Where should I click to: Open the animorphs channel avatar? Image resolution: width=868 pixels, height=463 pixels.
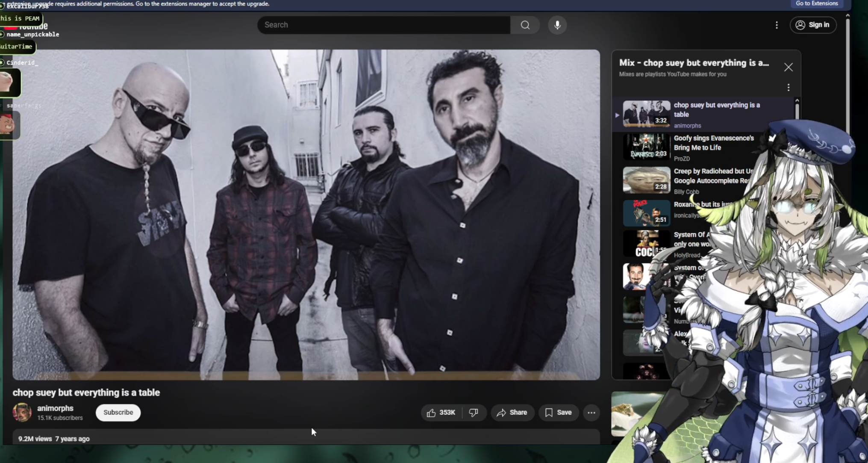[x=22, y=413]
